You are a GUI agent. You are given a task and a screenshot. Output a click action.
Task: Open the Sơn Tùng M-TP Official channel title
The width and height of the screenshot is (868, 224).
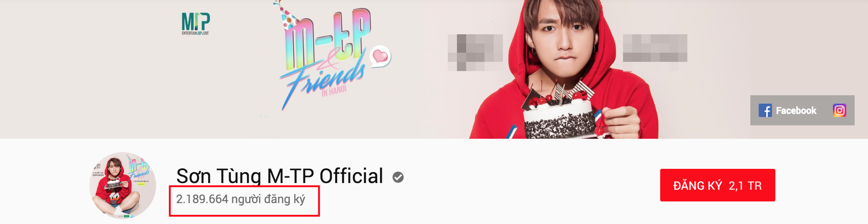[280, 176]
